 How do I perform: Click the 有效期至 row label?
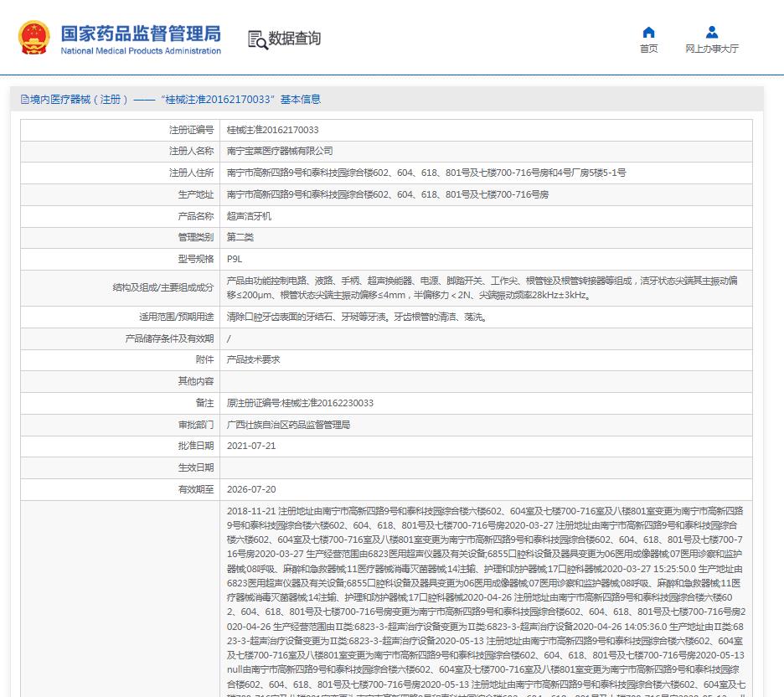pyautogui.click(x=195, y=489)
